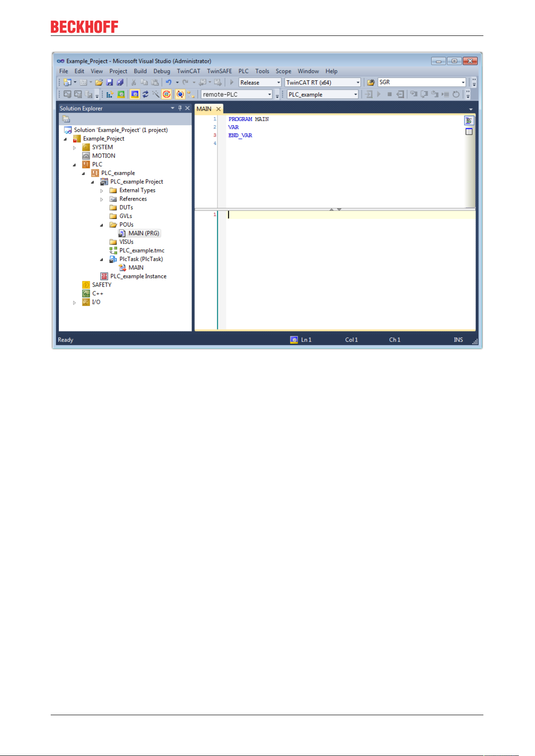Screen dimensions: 535x756
Task: Click the PLC Login icon
Action: [368, 94]
